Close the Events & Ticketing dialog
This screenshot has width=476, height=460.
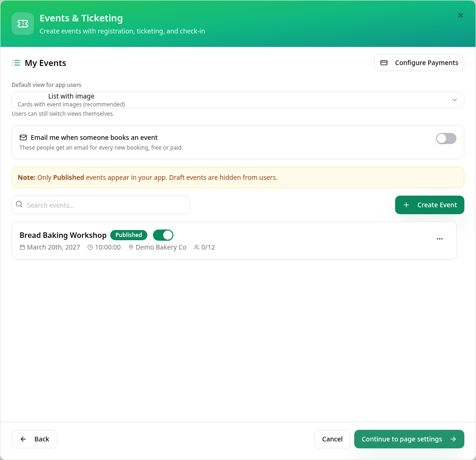(461, 15)
